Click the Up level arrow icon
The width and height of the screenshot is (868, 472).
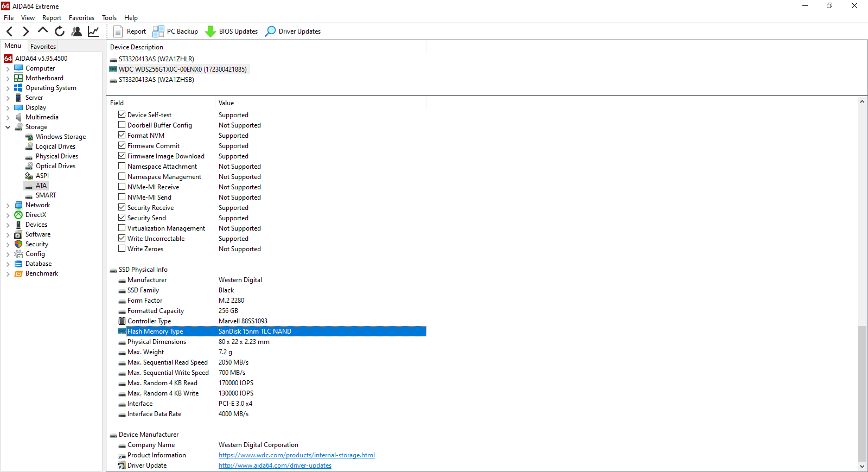[43, 30]
